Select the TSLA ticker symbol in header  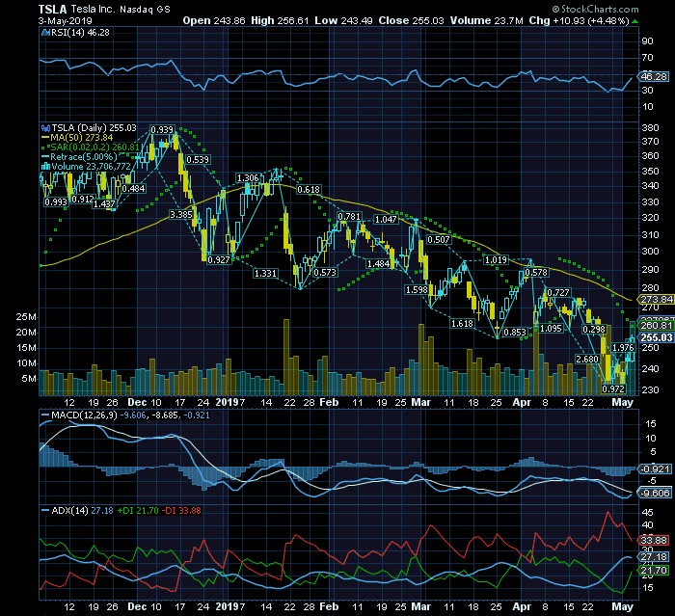52,9
